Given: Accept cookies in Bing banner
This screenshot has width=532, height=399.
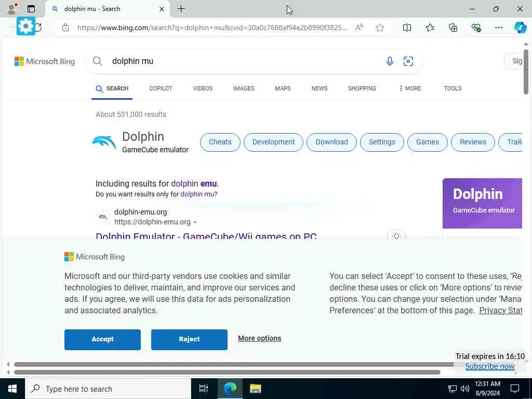Looking at the screenshot, I should click(x=102, y=339).
